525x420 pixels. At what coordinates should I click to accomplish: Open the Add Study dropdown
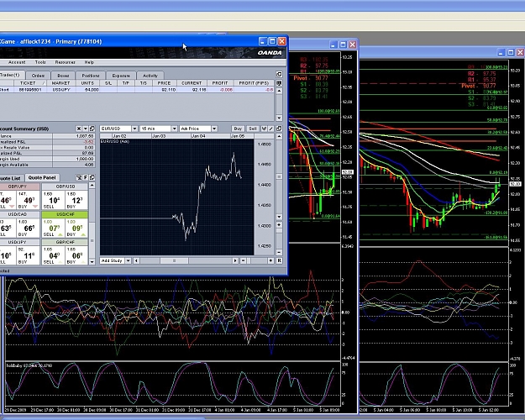pos(115,260)
